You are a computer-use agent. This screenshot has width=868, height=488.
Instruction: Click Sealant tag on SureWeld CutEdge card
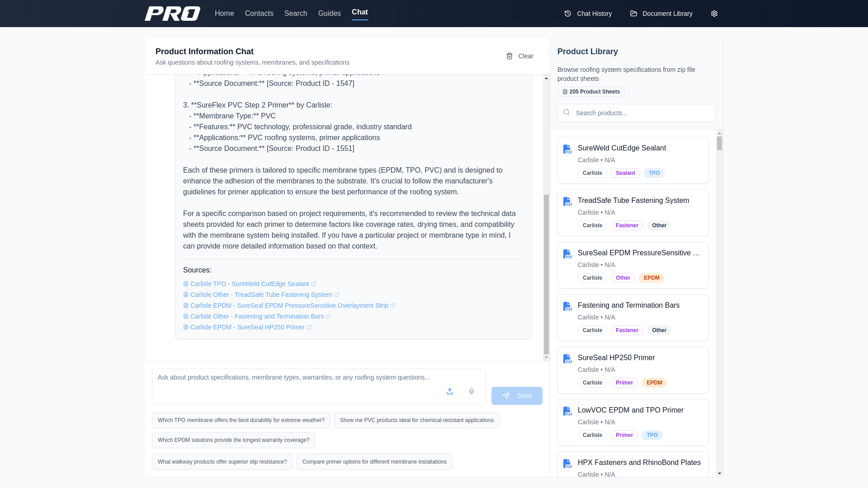point(625,173)
